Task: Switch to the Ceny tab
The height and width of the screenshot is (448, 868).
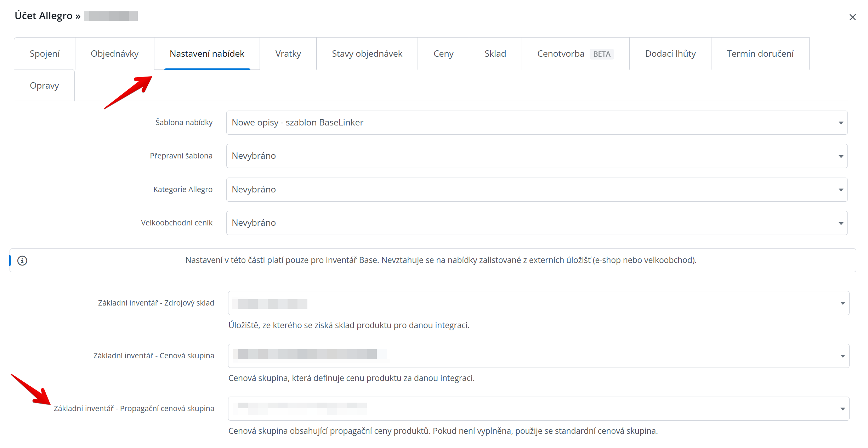Action: click(443, 54)
